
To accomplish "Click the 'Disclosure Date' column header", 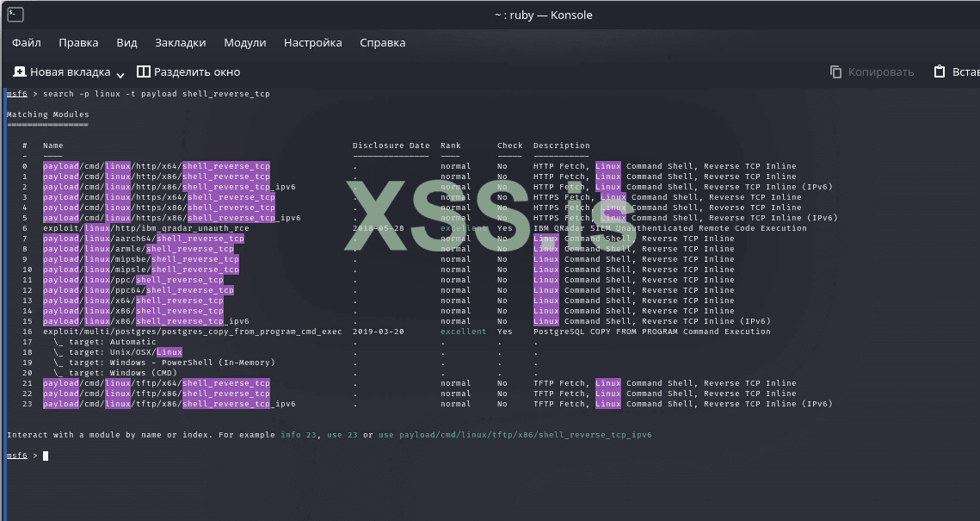I will tap(391, 146).
